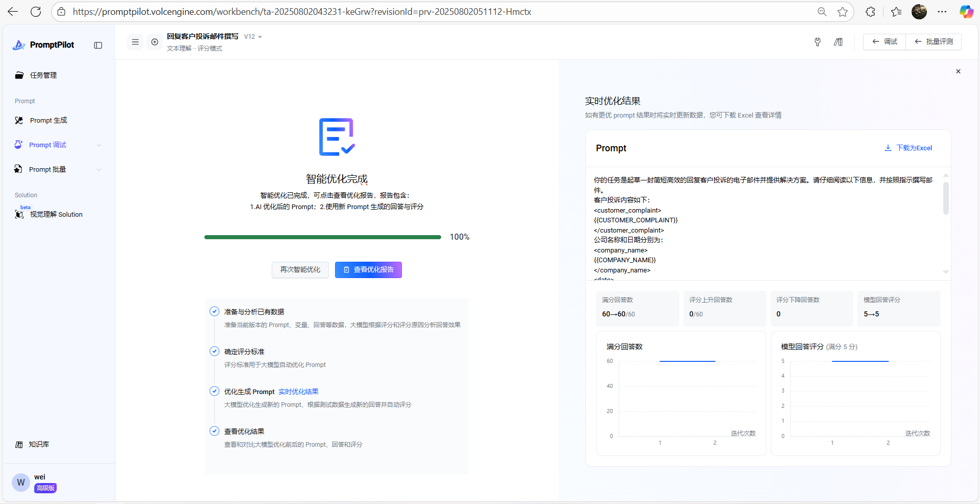Viewport: 980px width, 504px height.
Task: Click the pin icon in the top header
Action: [x=818, y=42]
